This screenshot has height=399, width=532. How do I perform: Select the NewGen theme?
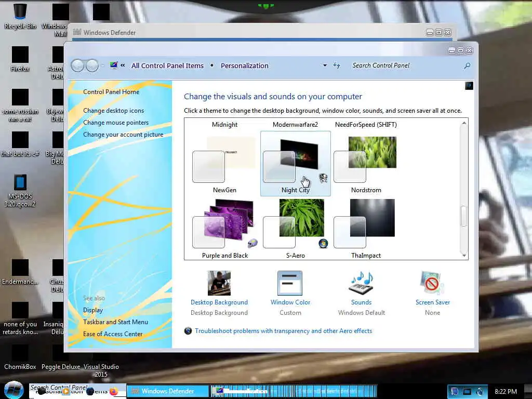point(224,164)
